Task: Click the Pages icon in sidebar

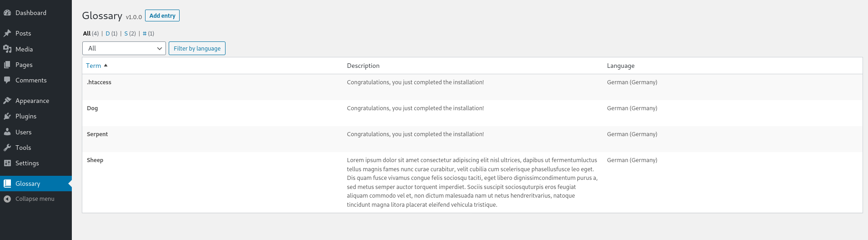Action: coord(7,65)
